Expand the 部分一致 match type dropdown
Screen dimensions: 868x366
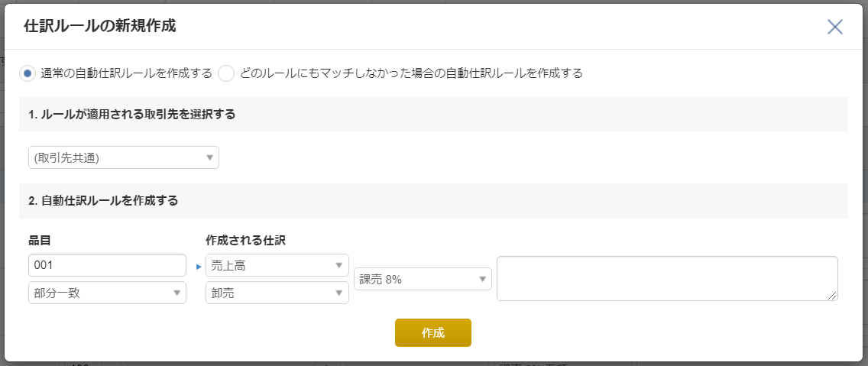pos(107,293)
